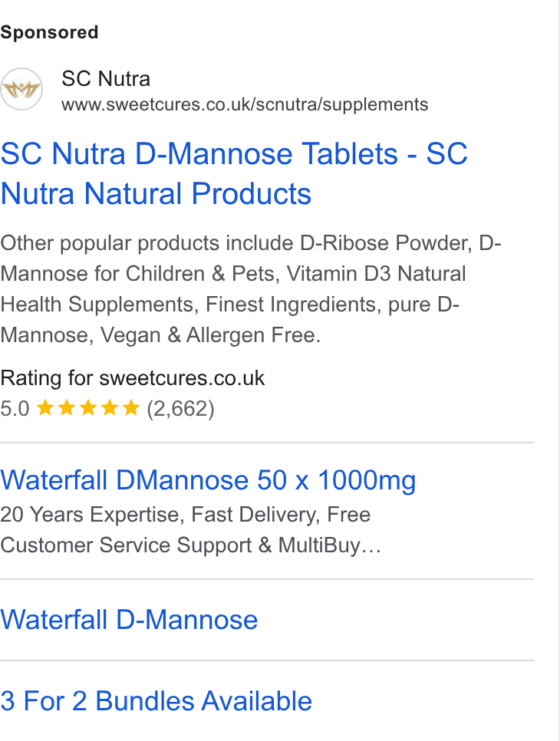Screen dimensions: 560x741
Task: Select the fifth, last gold star
Action: (131, 407)
